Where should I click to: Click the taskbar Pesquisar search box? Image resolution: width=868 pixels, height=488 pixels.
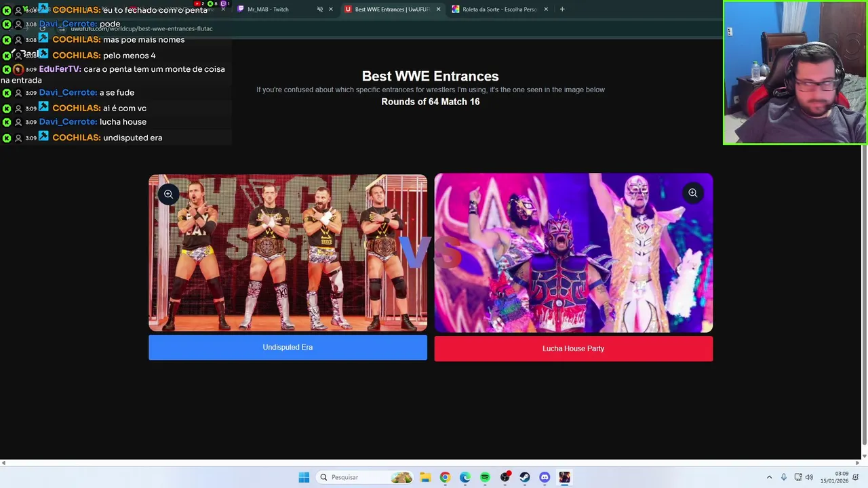pos(365,477)
